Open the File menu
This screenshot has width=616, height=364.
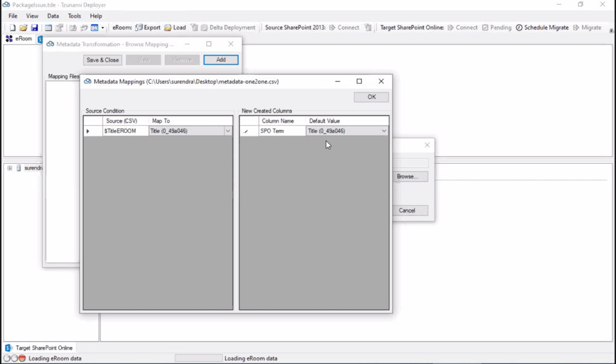coord(13,16)
